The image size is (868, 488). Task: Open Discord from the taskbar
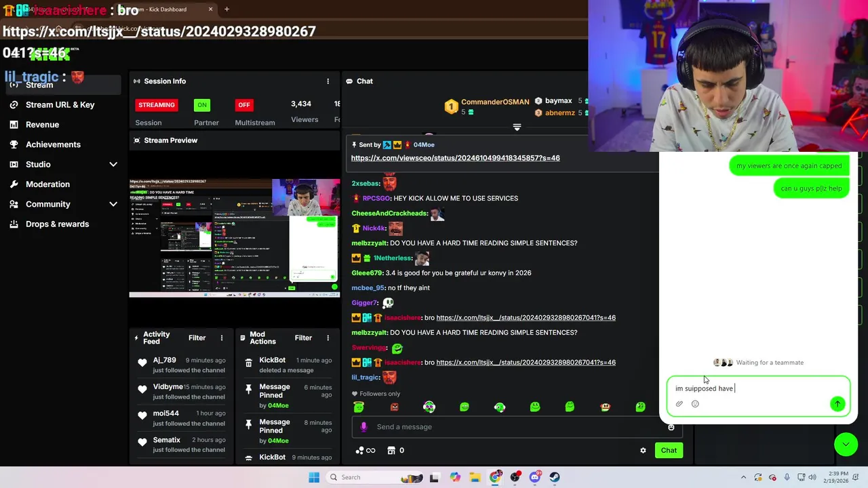[535, 477]
